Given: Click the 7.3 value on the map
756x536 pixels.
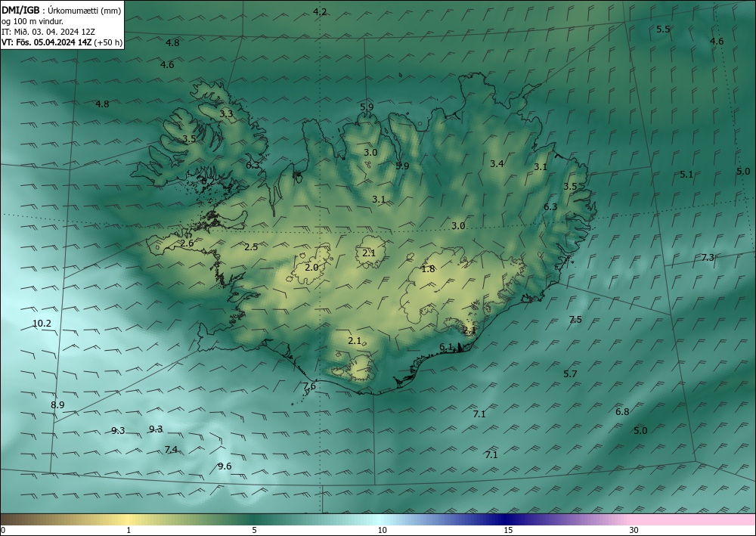Looking at the screenshot, I should pyautogui.click(x=708, y=257).
